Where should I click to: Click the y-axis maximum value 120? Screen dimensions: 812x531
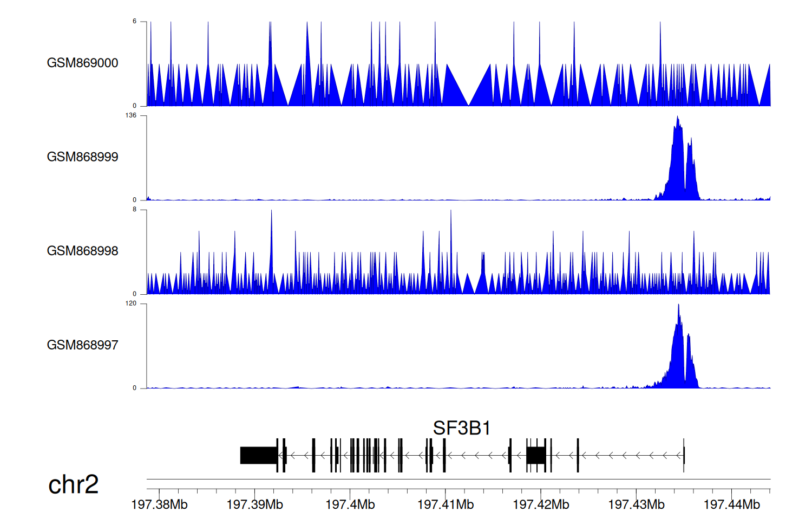(130, 303)
